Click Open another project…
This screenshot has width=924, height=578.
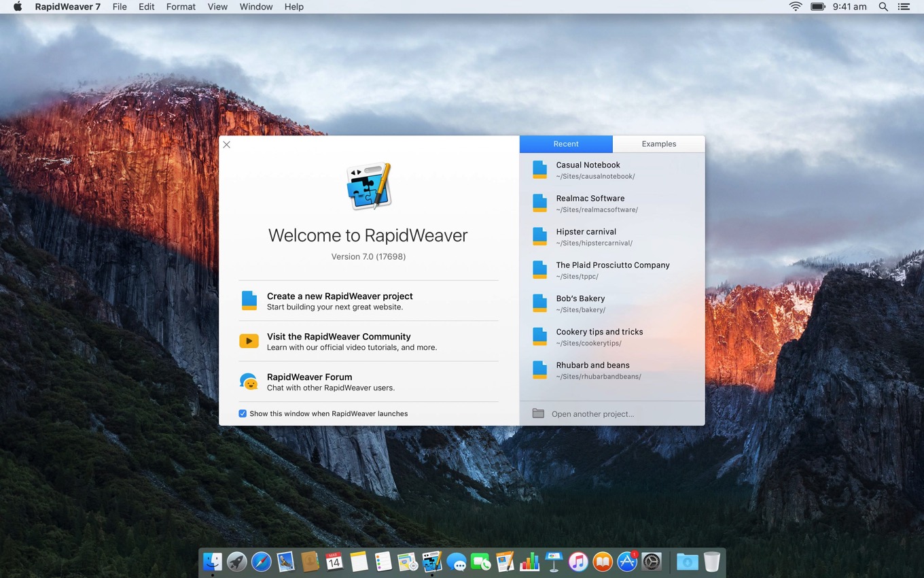(592, 413)
